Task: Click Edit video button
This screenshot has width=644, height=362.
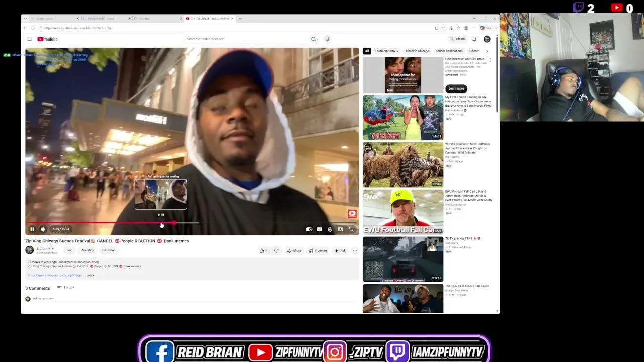Action: pos(109,250)
